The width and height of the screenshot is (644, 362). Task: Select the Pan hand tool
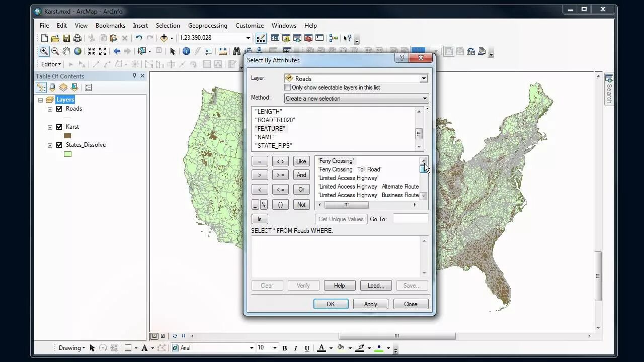[66, 51]
